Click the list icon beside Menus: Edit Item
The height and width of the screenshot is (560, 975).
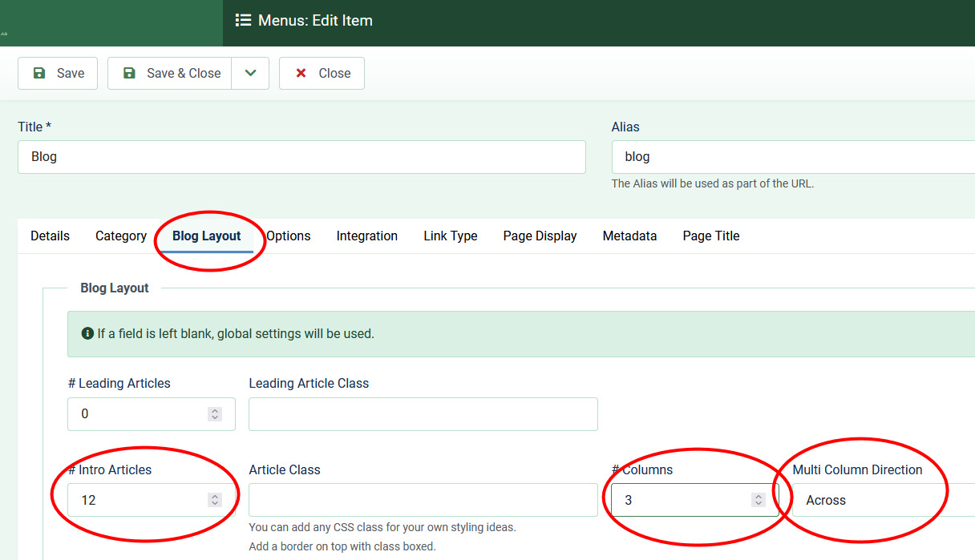coord(242,21)
